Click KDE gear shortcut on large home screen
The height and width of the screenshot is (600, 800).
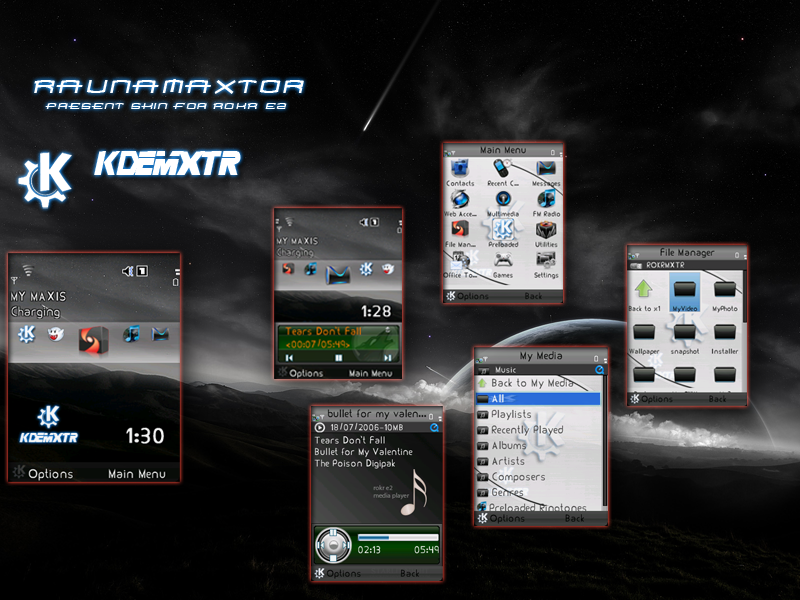27,334
